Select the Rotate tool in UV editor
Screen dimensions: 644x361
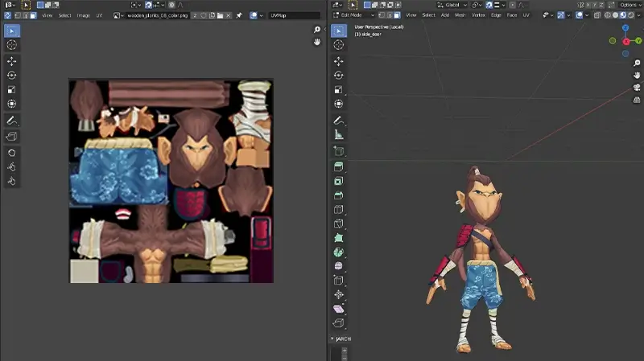click(11, 76)
